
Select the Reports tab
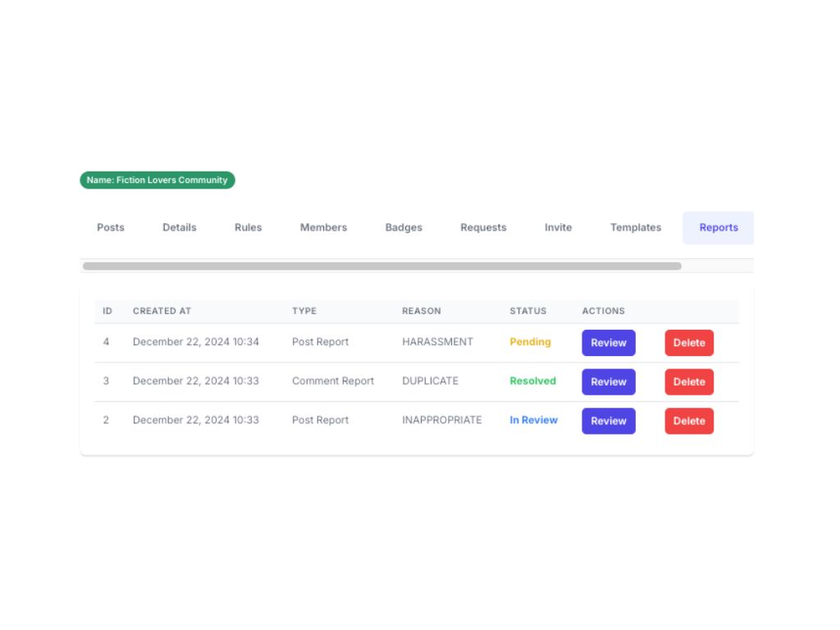pyautogui.click(x=718, y=227)
